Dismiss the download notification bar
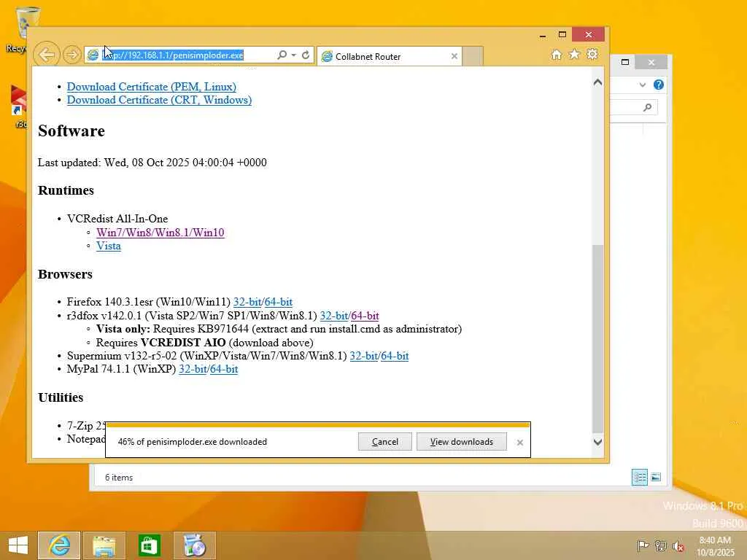The height and width of the screenshot is (560, 747). tap(519, 443)
